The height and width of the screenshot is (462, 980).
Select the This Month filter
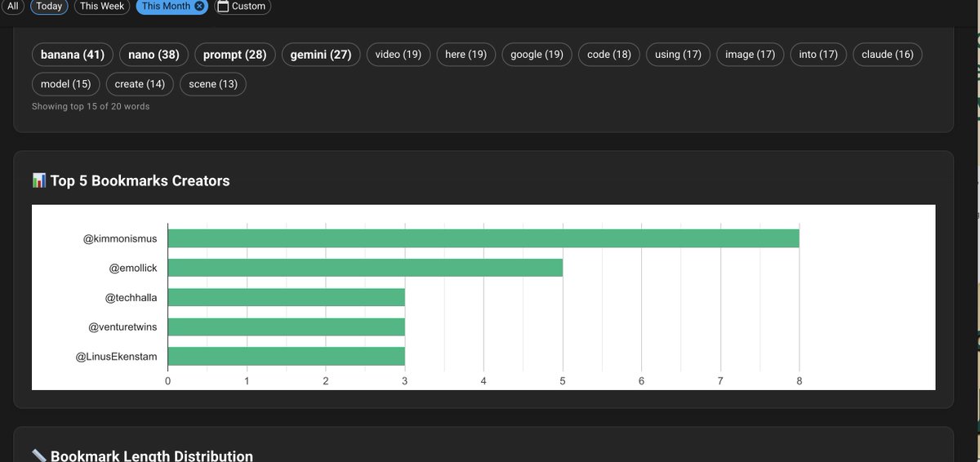[x=165, y=6]
